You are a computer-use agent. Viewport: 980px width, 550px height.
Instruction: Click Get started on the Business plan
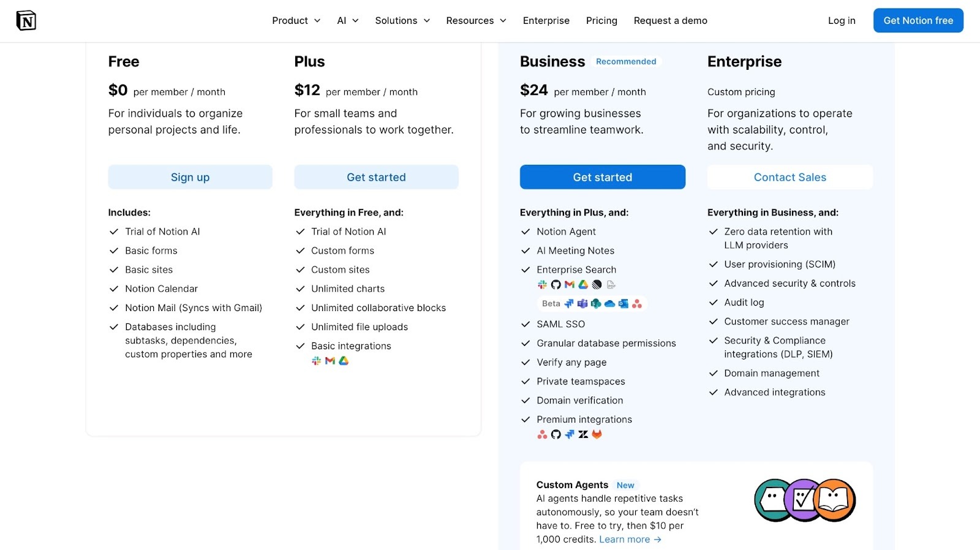[x=603, y=177]
